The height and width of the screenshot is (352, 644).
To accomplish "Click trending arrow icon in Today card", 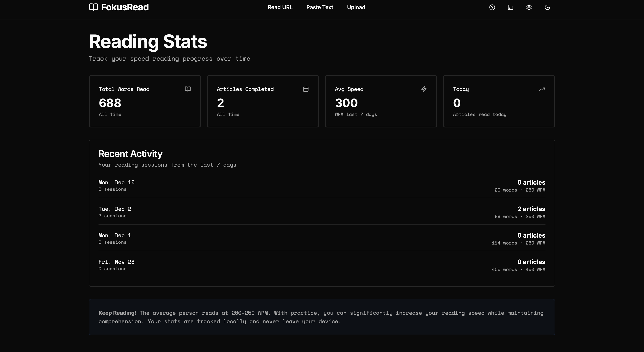I will (542, 89).
